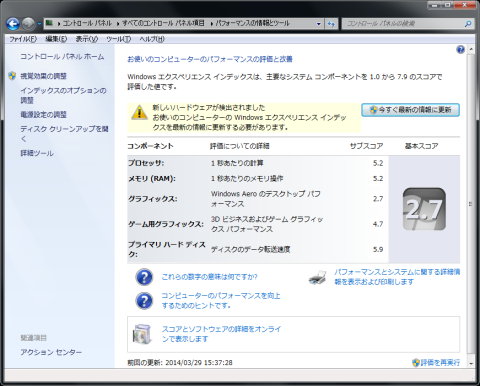
Task: Open recent pages dropdown beside nav arrows
Action: pyautogui.click(x=39, y=24)
